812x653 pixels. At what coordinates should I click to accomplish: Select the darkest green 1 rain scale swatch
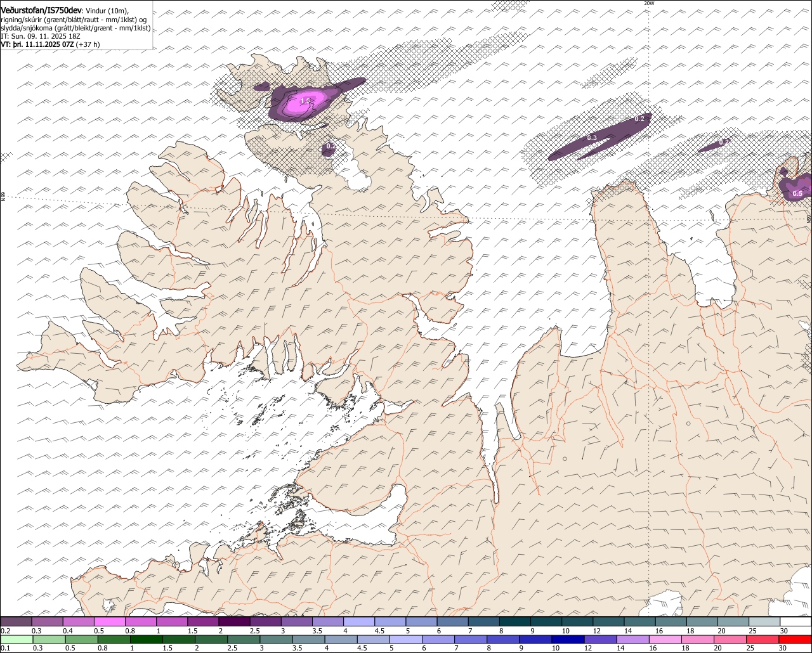[147, 639]
